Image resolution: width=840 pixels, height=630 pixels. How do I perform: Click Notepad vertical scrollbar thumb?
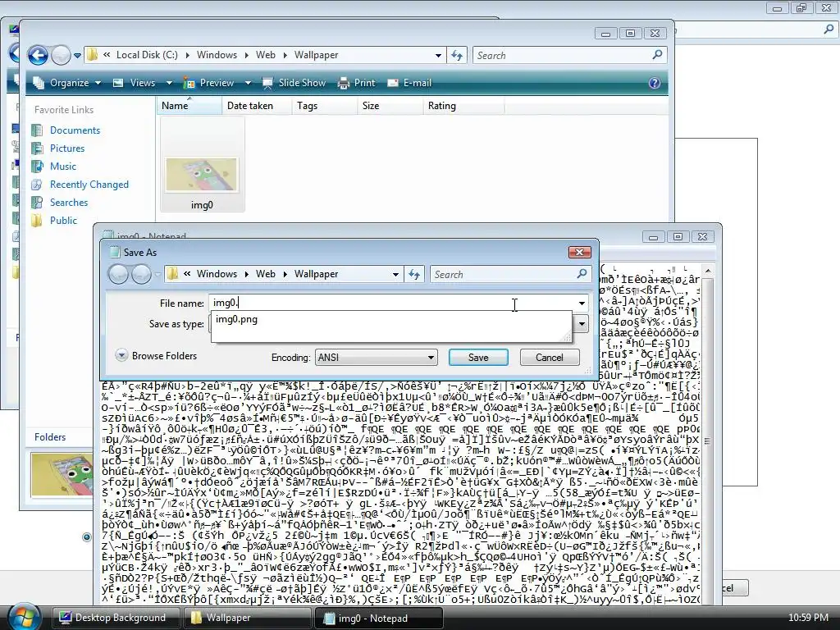[708, 441]
